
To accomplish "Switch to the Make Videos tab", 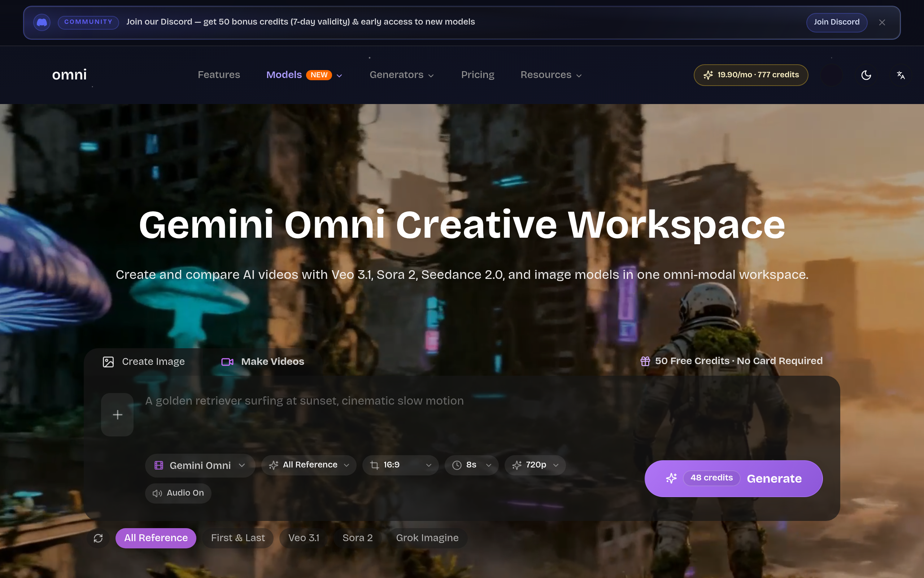I will 263,362.
